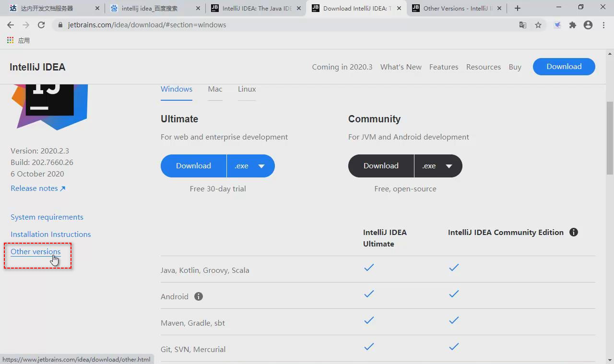614x364 pixels.
Task: Click blue Download button in header
Action: pos(564,67)
